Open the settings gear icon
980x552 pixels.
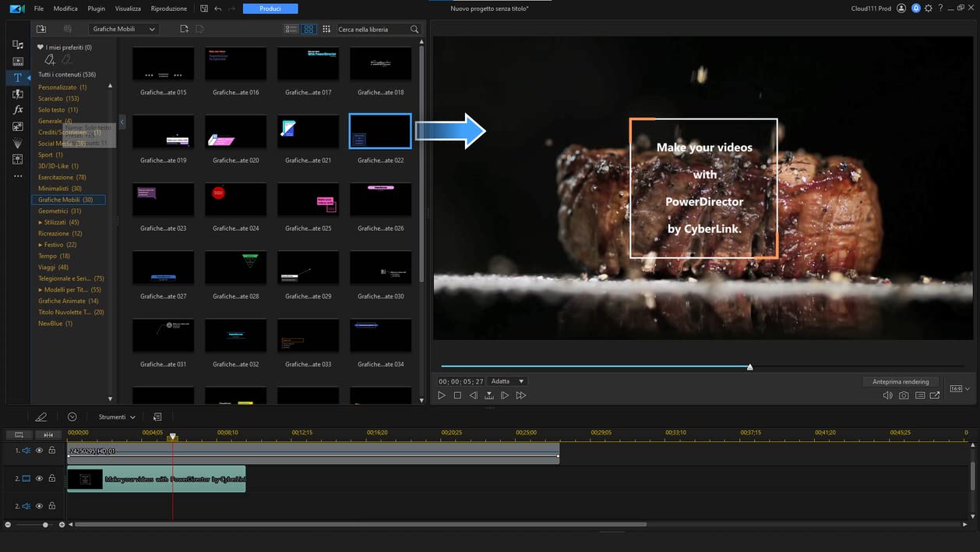(928, 9)
